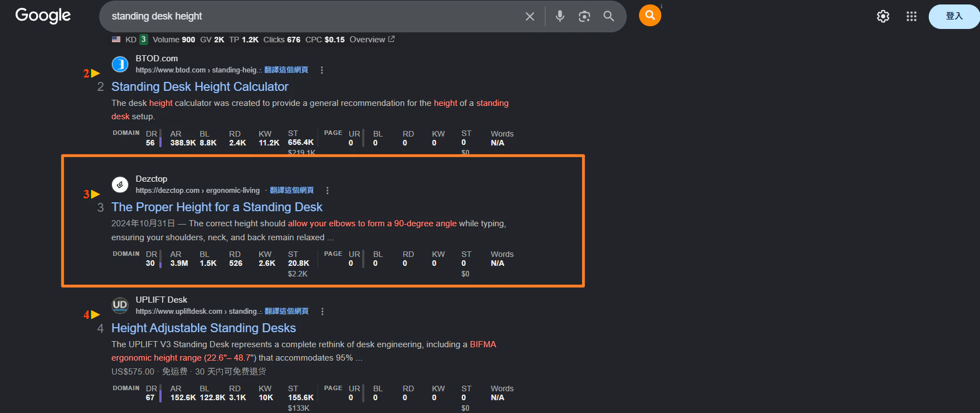Click the BTOD.com site name text
Viewport: 980px width, 413px height.
[157, 59]
